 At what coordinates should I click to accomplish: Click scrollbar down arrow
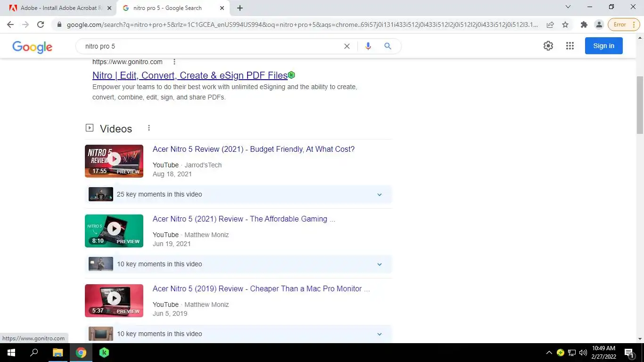pyautogui.click(x=640, y=339)
